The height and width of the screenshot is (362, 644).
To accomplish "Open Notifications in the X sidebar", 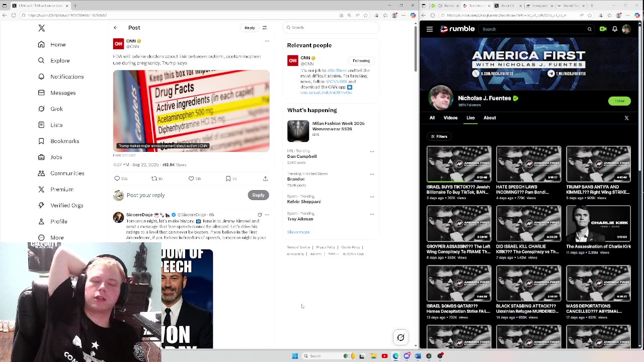I will [61, 76].
